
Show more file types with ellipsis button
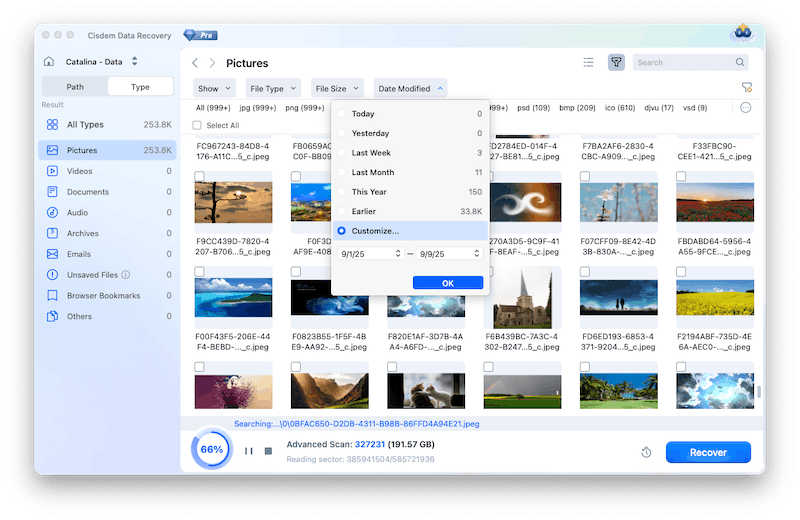[x=745, y=108]
